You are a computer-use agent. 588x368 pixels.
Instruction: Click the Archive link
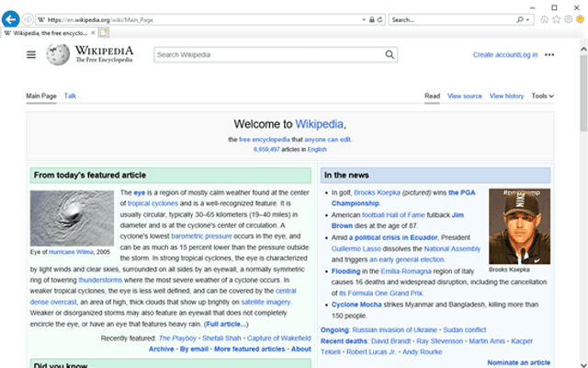coord(162,350)
